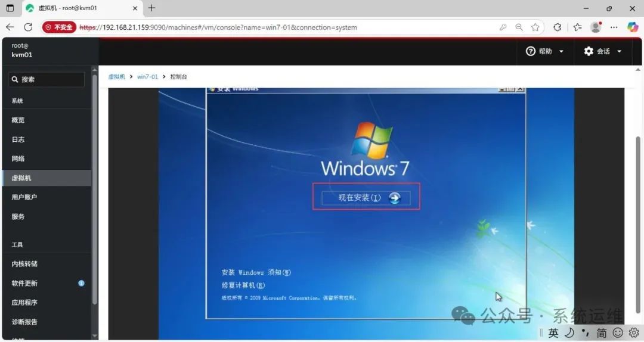Image resolution: width=644 pixels, height=342 pixels.
Task: Open 日志 logs in the sidebar
Action: (18, 139)
